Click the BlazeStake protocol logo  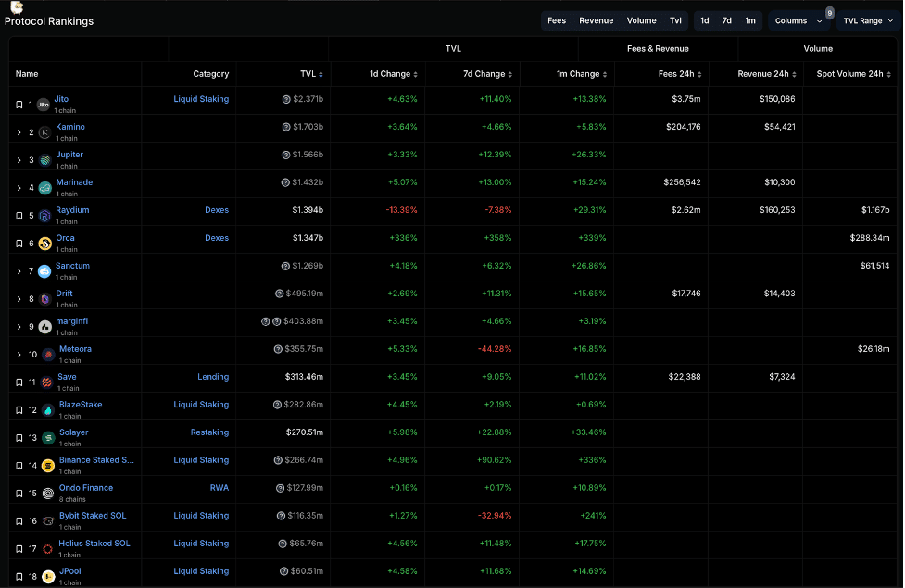click(x=48, y=410)
